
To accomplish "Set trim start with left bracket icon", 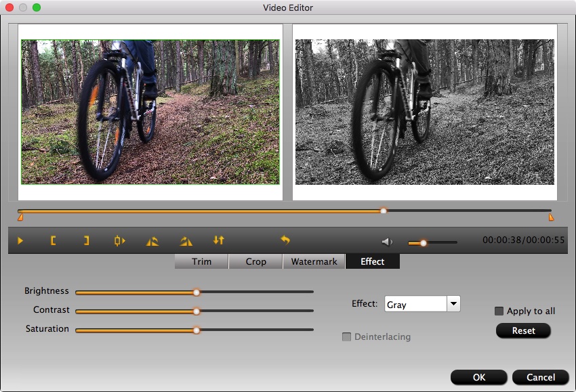I will point(53,240).
